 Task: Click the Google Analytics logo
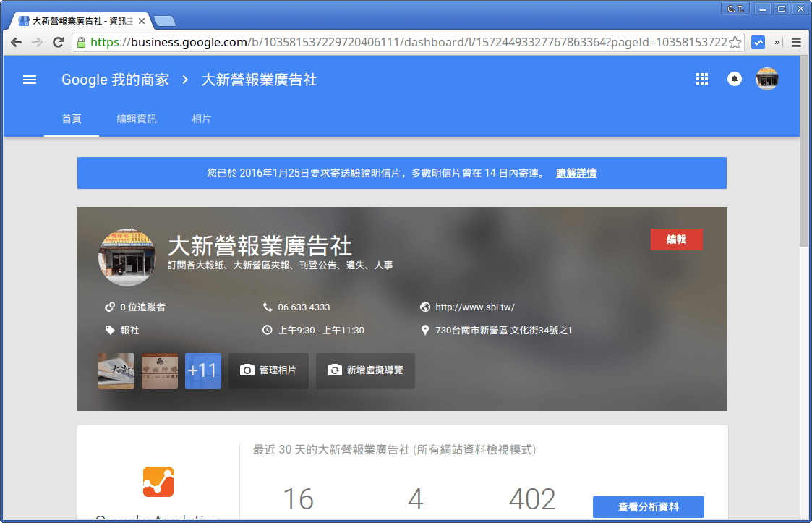click(158, 482)
